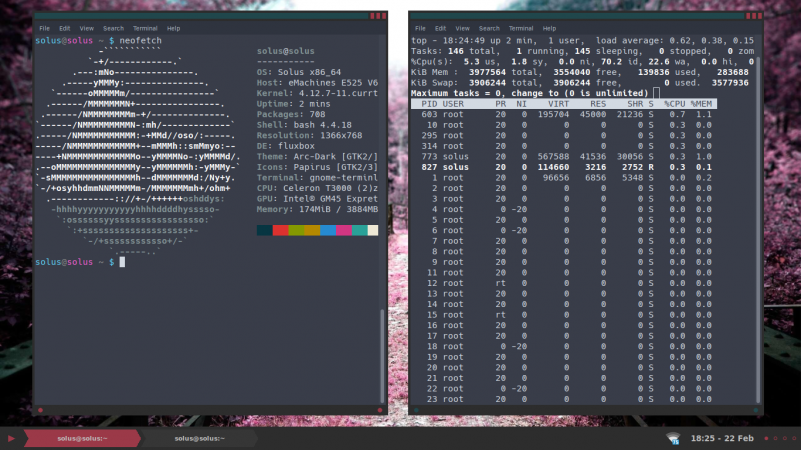Viewport: 801px width, 450px height.
Task: Click the Maximum tasks input cursor
Action: [x=656, y=93]
